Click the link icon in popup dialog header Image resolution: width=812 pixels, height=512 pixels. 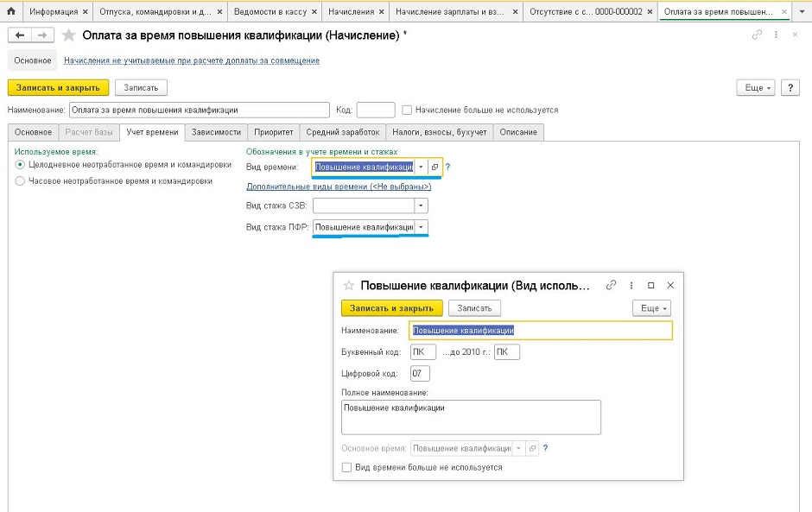[611, 285]
